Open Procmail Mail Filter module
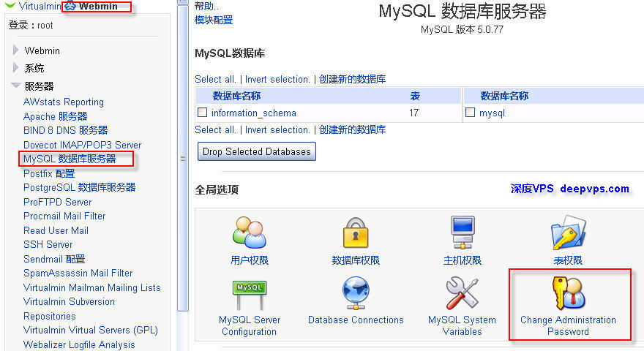Screen dimensions: 644x351 (64, 216)
